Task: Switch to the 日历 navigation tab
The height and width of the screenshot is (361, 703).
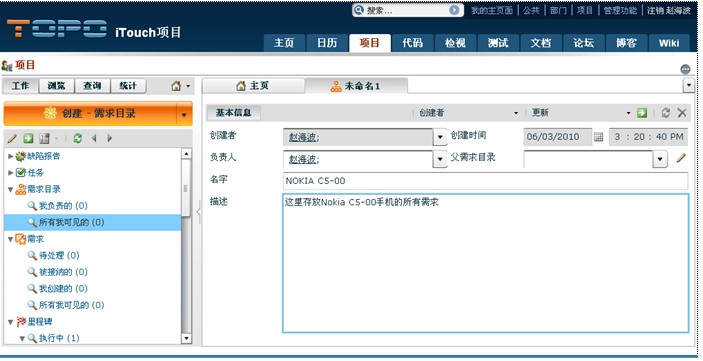Action: pyautogui.click(x=327, y=43)
